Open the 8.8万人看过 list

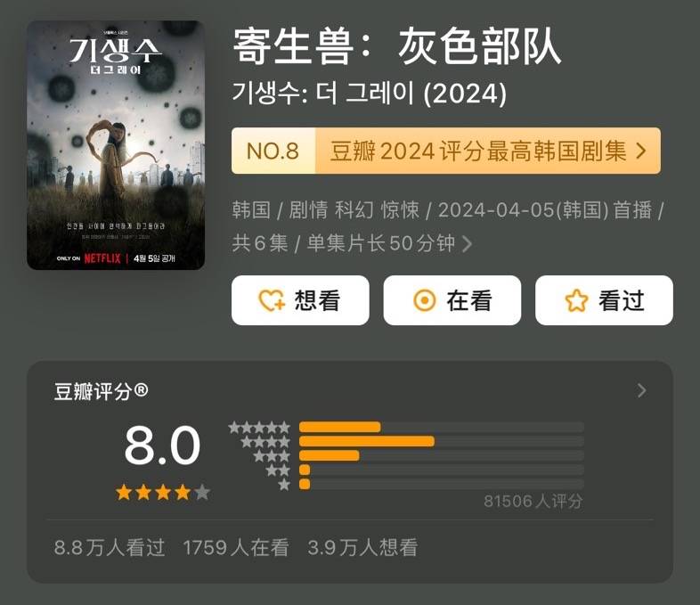110,548
